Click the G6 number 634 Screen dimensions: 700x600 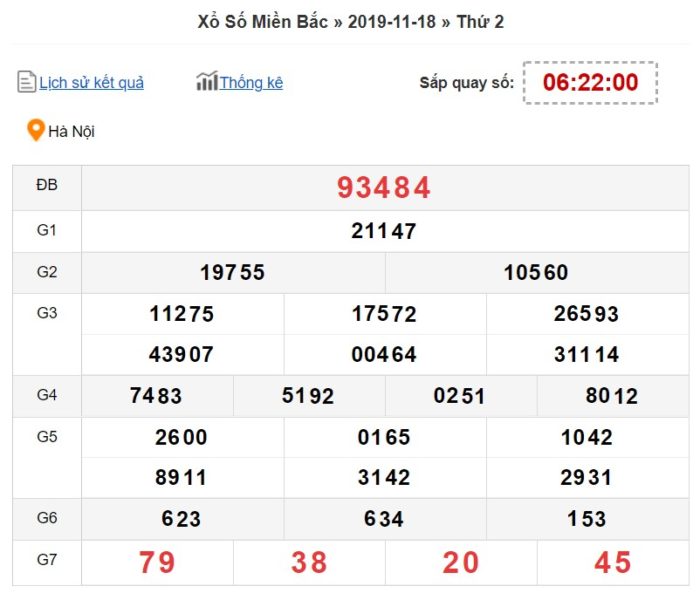click(384, 519)
